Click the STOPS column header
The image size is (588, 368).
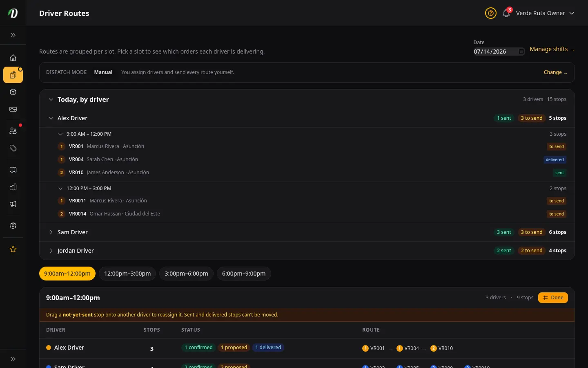152,330
